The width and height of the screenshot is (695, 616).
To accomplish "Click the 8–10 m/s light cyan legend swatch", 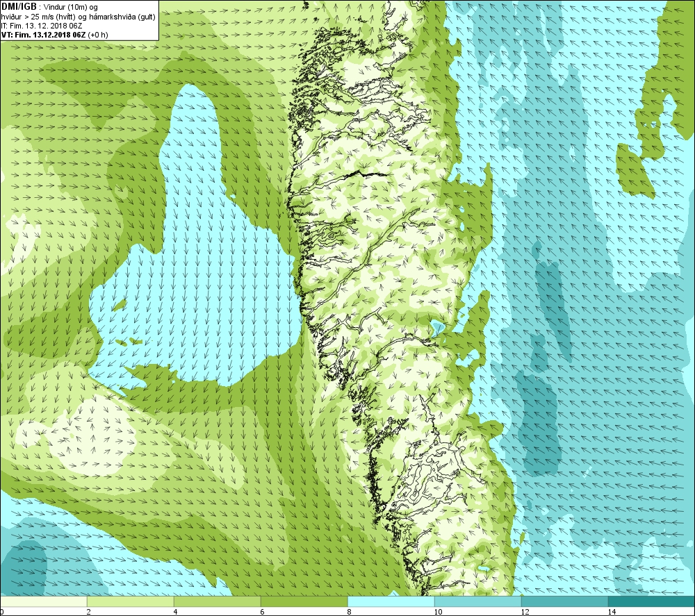I will (391, 601).
